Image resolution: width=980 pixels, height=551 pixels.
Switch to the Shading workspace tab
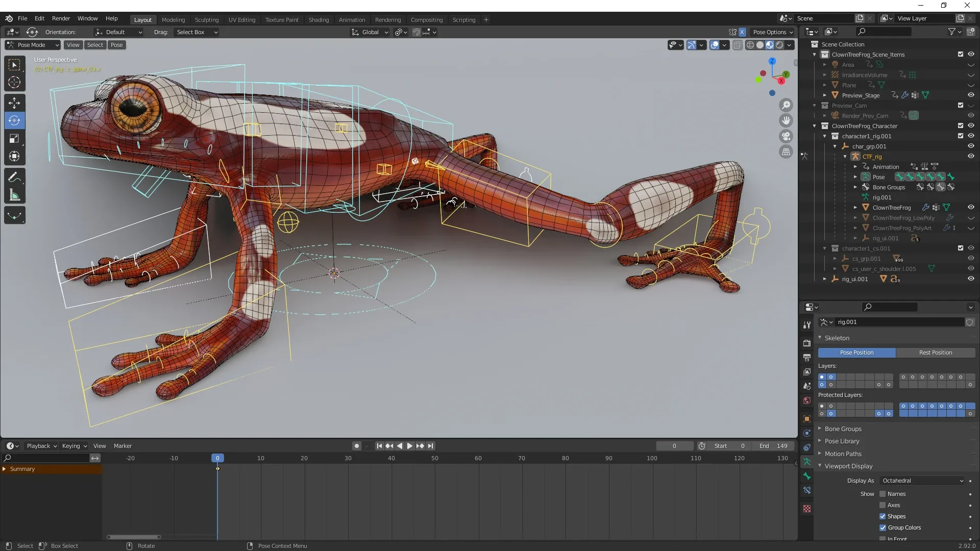(x=318, y=20)
